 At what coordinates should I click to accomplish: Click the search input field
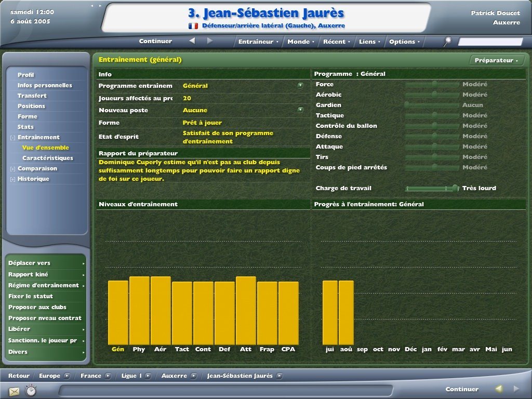[x=490, y=42]
